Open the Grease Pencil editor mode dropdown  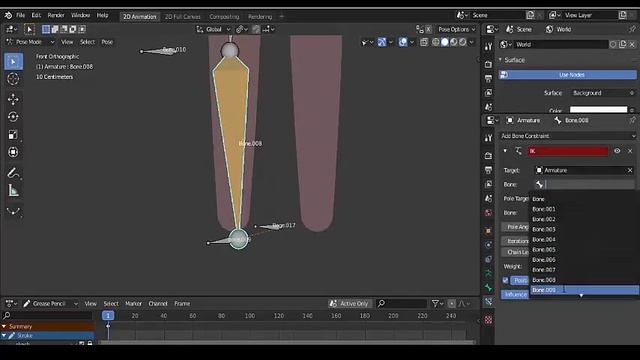click(50, 303)
